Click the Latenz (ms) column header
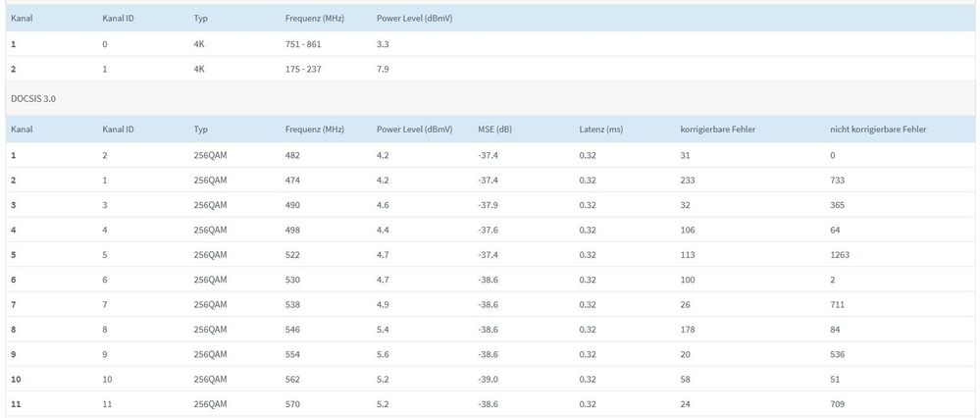980x418 pixels. (x=601, y=130)
